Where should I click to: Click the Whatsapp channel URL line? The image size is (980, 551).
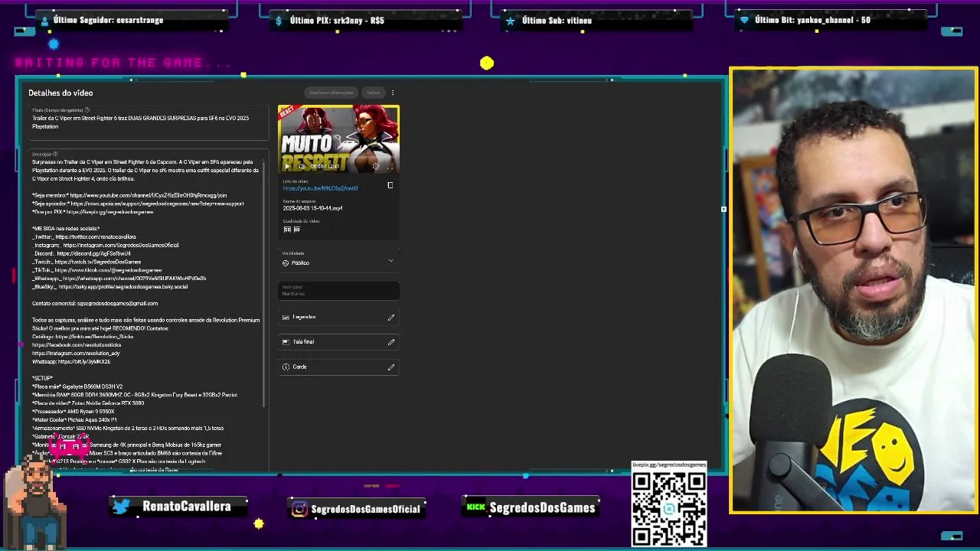click(119, 279)
